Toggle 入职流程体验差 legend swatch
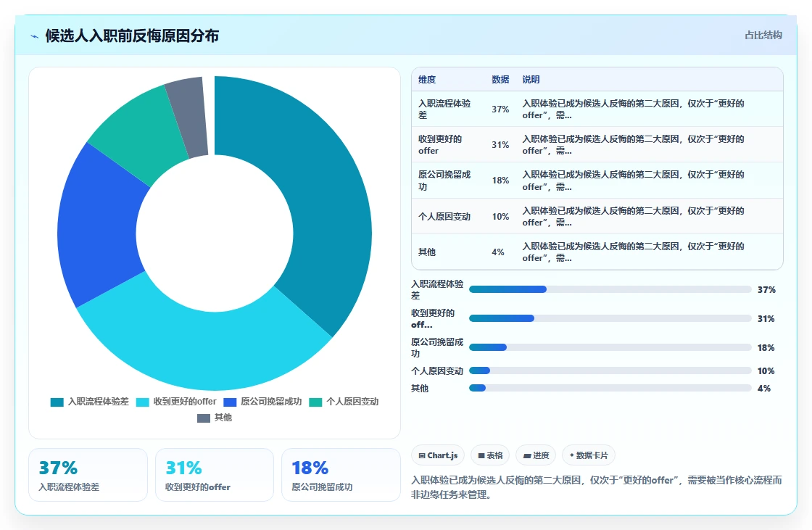Viewport: 812px width, 530px height. tap(57, 402)
